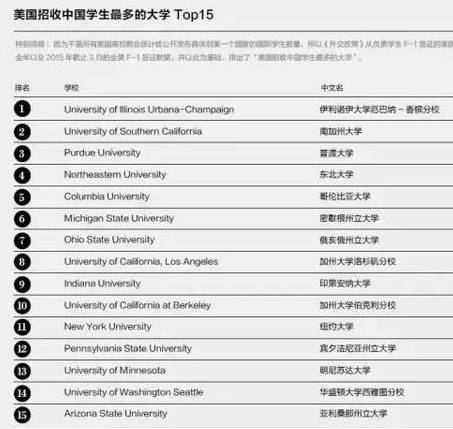Image resolution: width=453 pixels, height=429 pixels.
Task: Click the rank 8 number badge
Action: [x=22, y=262]
